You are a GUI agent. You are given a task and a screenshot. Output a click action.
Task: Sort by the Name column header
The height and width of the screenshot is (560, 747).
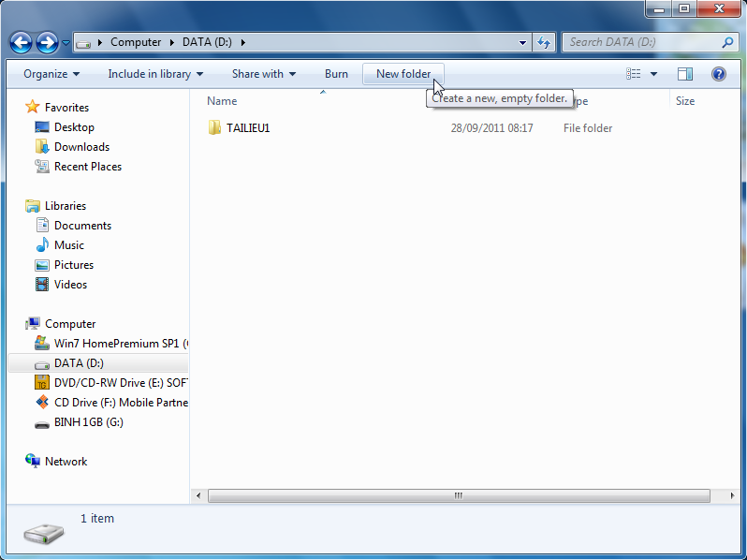tap(223, 101)
